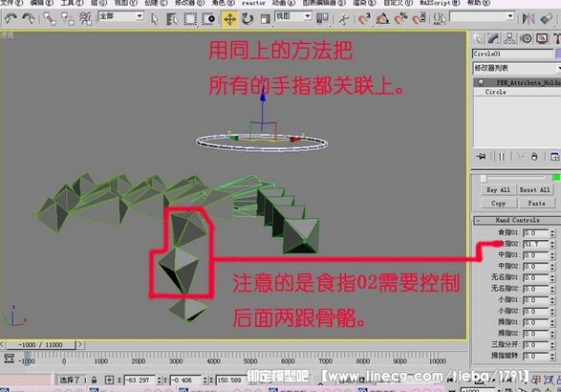Select the Unlink Selection tool
Screen dimensions: 561x392
point(68,18)
